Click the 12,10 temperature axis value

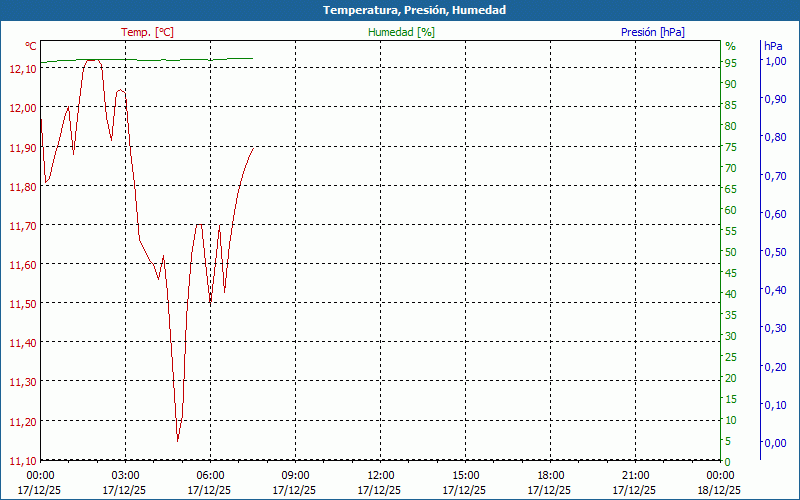click(22, 69)
